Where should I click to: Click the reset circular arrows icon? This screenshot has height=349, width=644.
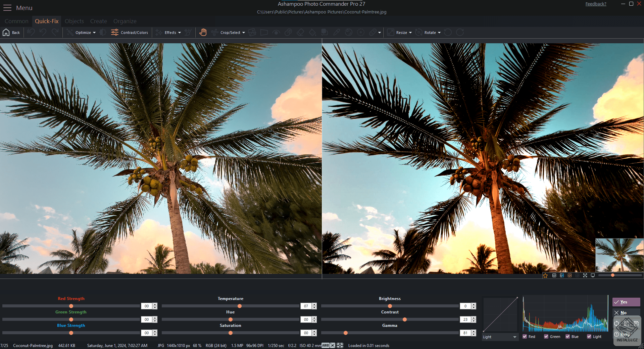coord(616,324)
